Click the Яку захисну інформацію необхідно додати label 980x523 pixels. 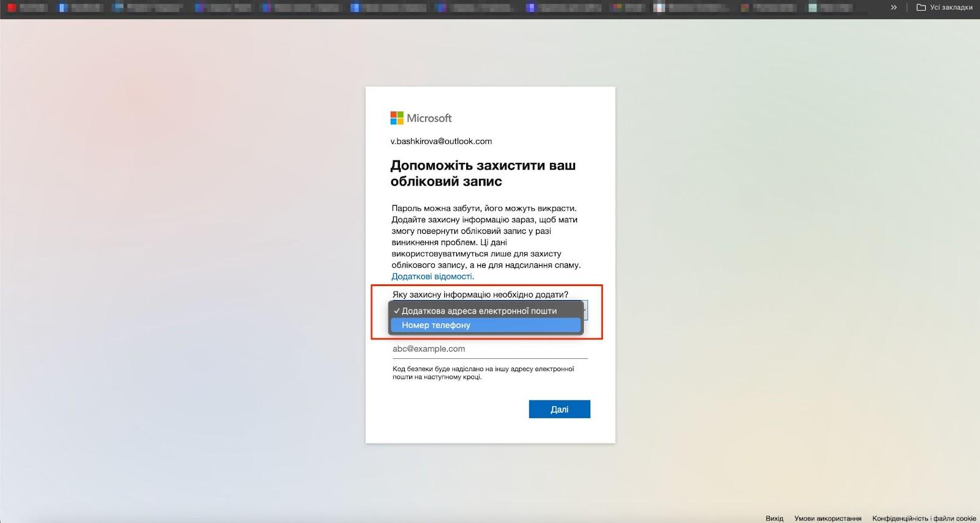click(x=480, y=295)
